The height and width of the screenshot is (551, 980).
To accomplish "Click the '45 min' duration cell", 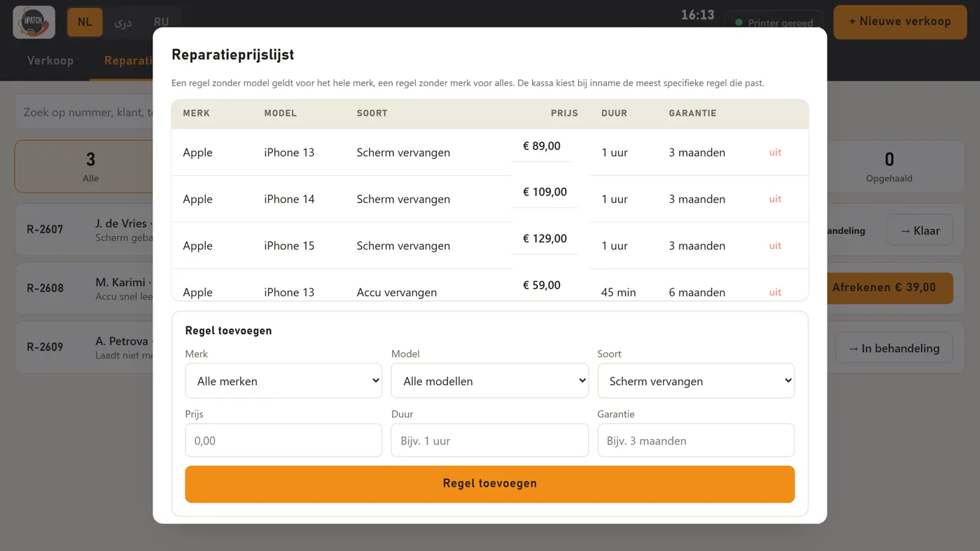I will click(619, 292).
